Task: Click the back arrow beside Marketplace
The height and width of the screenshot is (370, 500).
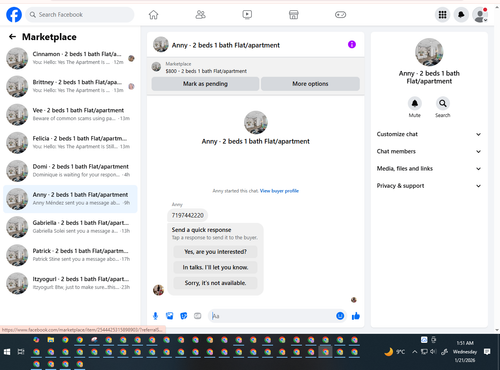Action: click(12, 37)
